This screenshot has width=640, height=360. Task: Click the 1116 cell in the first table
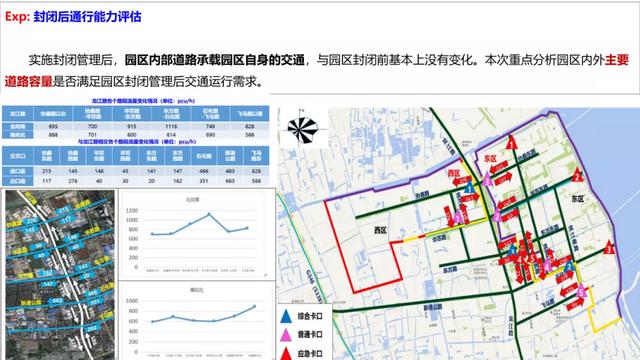coord(171,127)
